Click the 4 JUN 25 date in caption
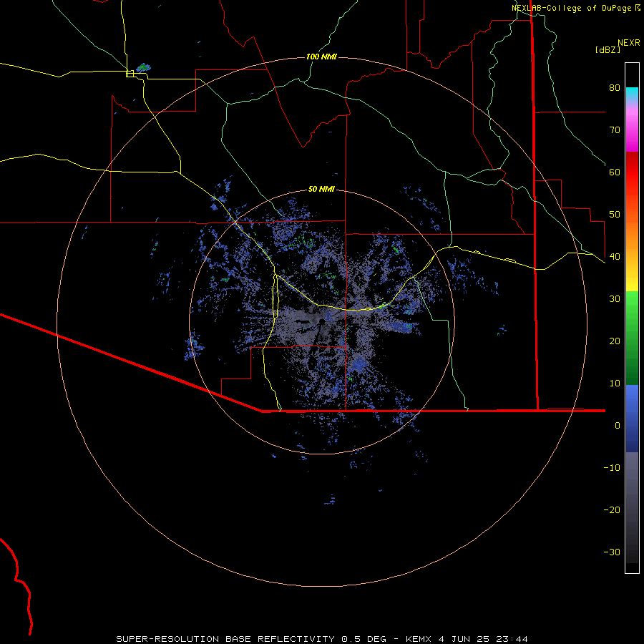 click(x=463, y=639)
